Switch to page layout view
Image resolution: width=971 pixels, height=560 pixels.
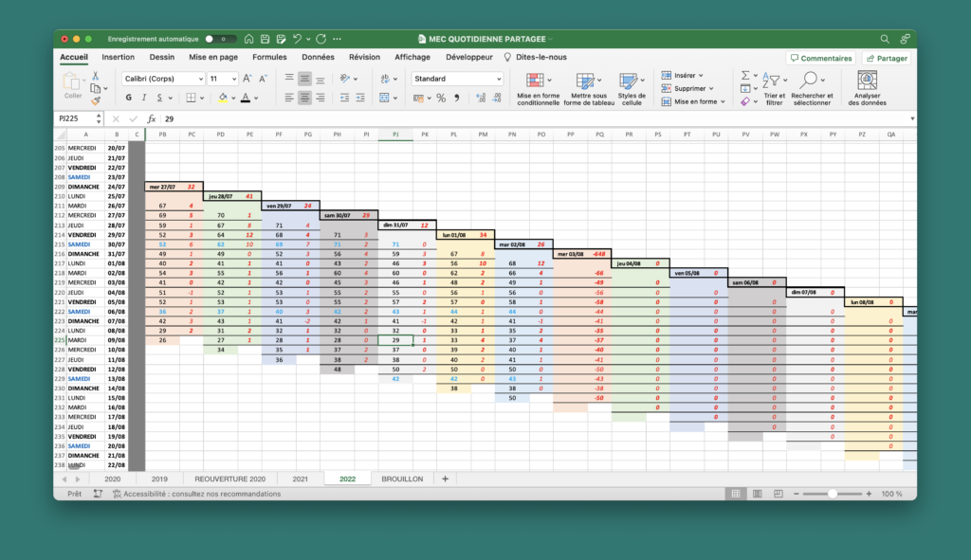tap(758, 494)
